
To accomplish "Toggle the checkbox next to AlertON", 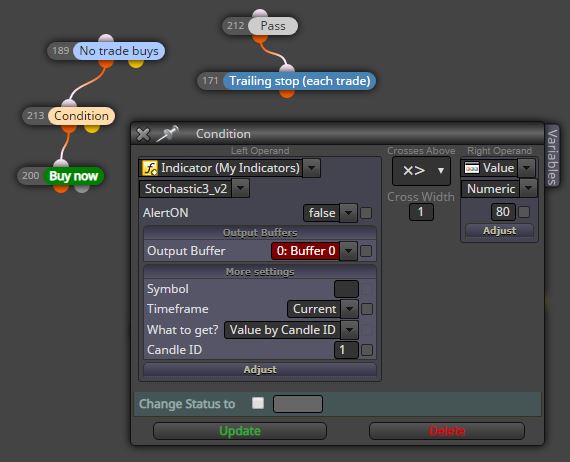I will (x=366, y=213).
